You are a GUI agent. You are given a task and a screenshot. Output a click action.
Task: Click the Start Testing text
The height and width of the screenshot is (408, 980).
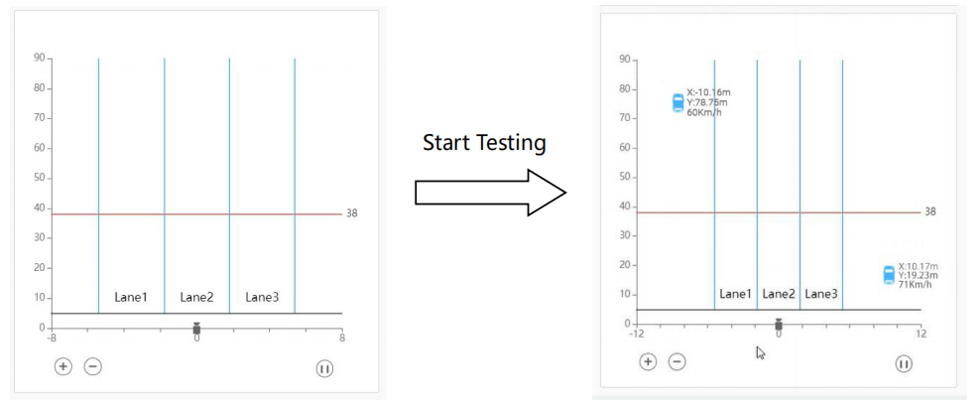(484, 143)
